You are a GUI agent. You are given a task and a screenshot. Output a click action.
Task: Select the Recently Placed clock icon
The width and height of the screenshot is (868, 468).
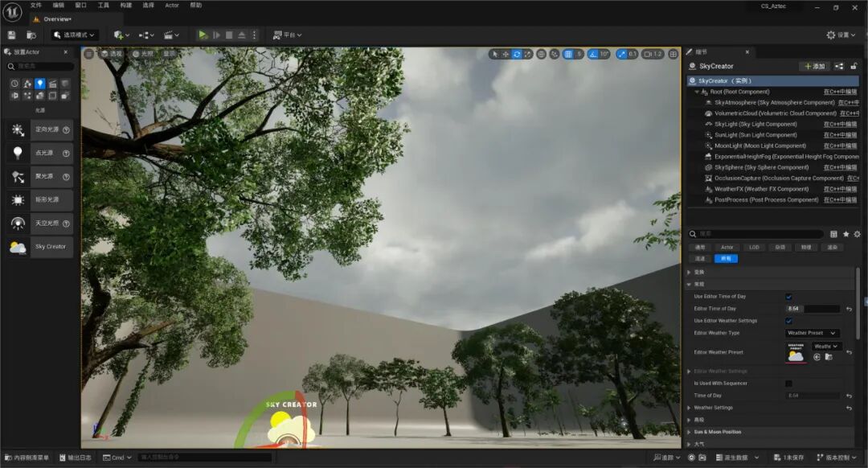coord(14,84)
